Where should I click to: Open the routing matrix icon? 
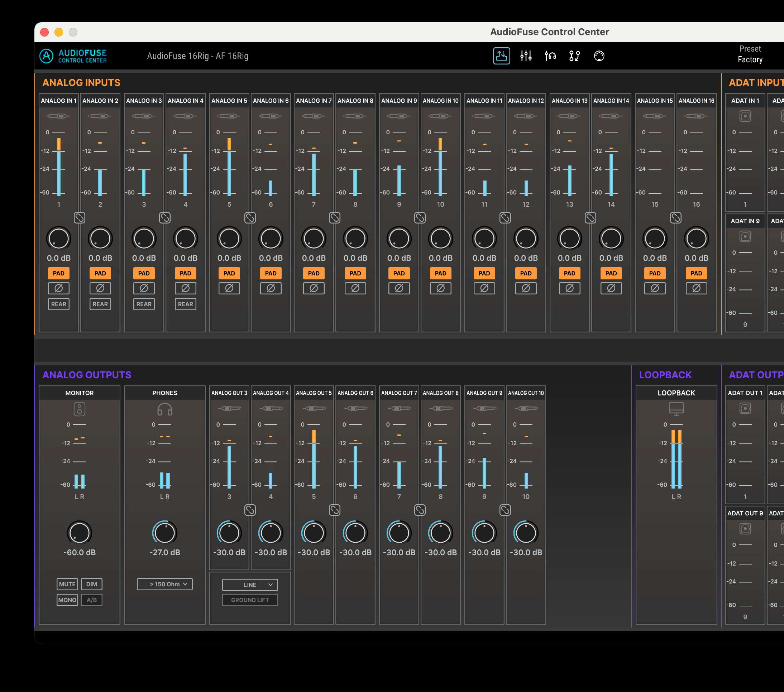574,56
